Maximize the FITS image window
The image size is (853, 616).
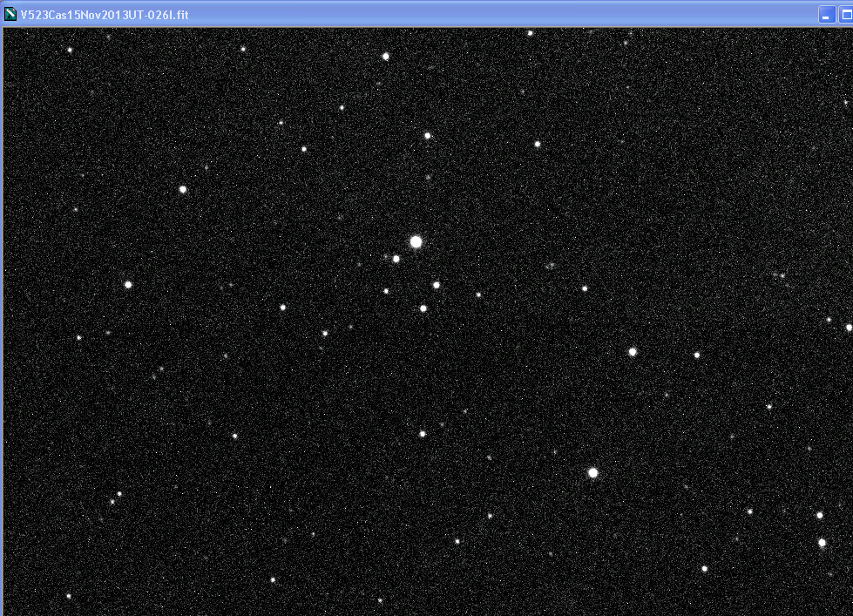point(846,15)
